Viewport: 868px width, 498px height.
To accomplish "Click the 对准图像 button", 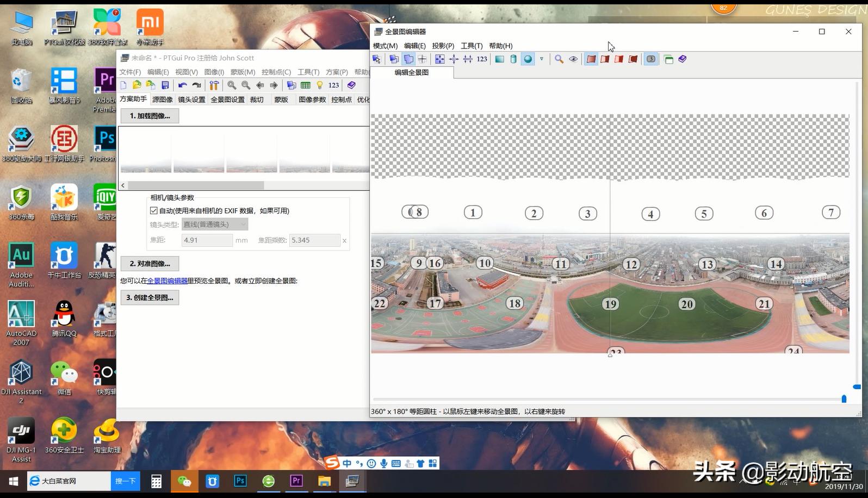I will [x=150, y=264].
